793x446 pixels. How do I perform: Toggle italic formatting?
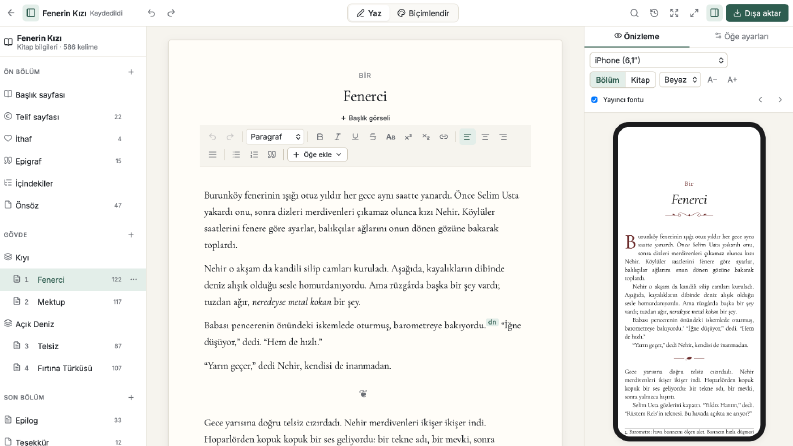337,137
